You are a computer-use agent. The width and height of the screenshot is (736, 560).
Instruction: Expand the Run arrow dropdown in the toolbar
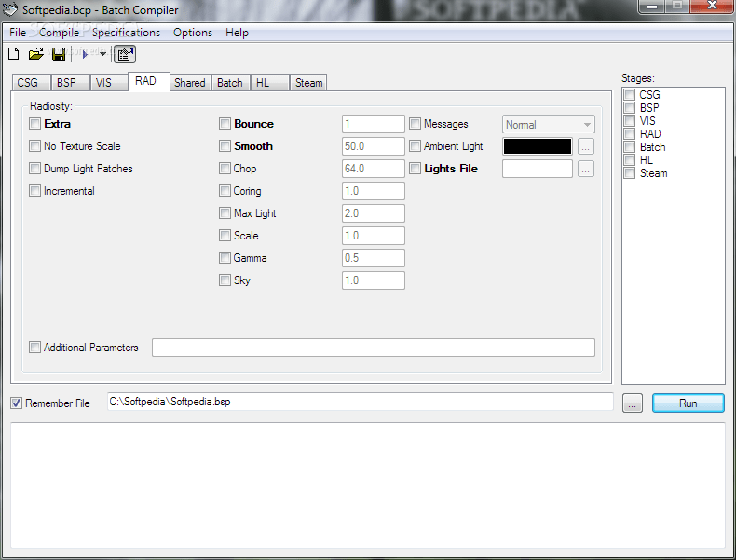point(102,54)
